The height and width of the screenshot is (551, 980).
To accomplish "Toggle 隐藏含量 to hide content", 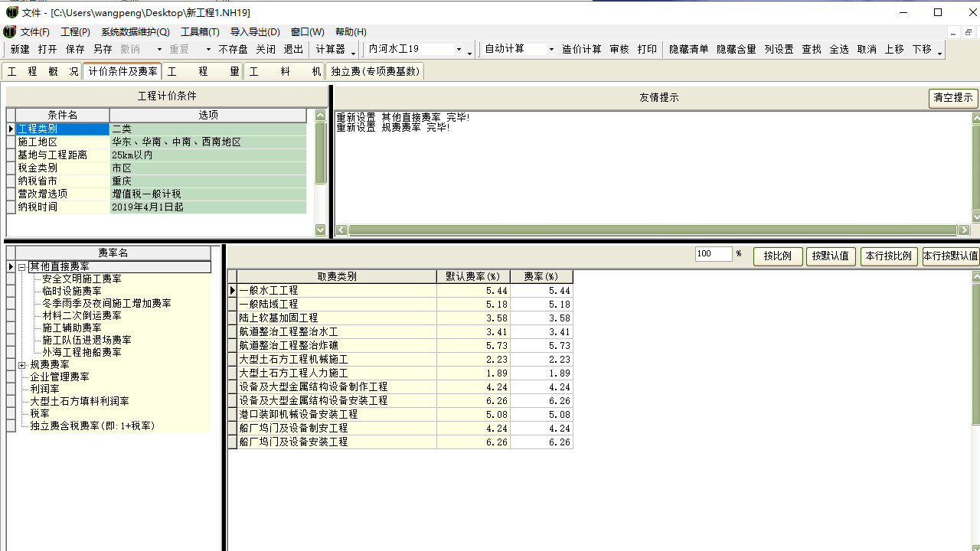I will [735, 50].
